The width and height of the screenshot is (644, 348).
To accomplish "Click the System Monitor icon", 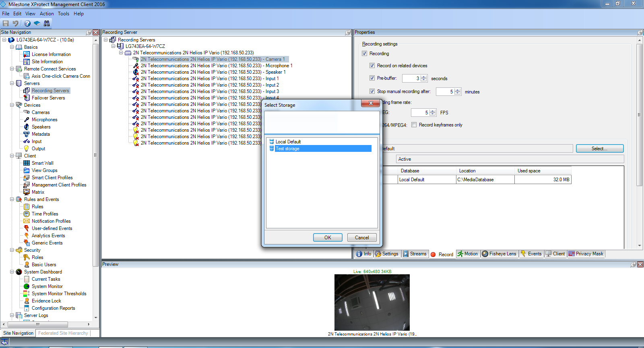I will [x=27, y=286].
